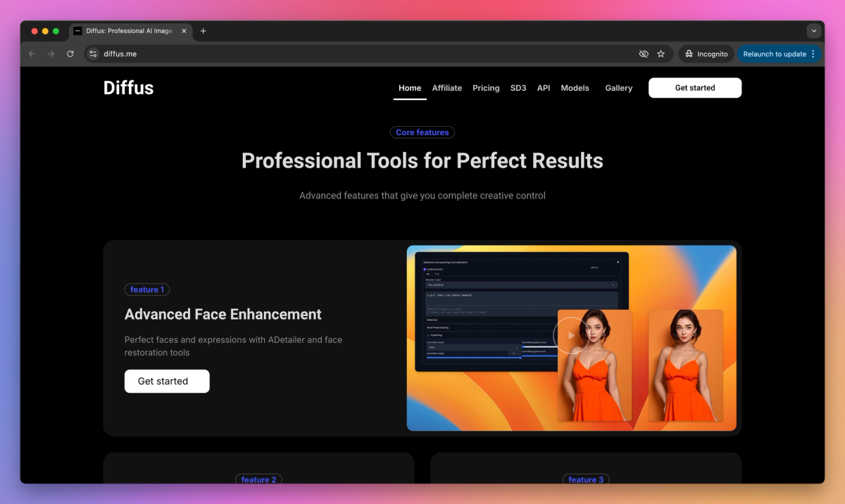This screenshot has width=845, height=504.
Task: Visit the Gallery page
Action: pyautogui.click(x=619, y=88)
